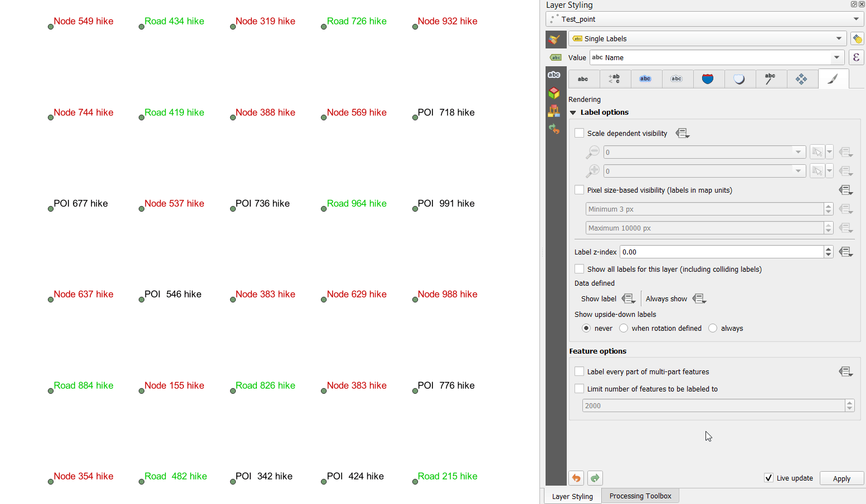
Task: Open the label Background settings tab
Action: (708, 79)
